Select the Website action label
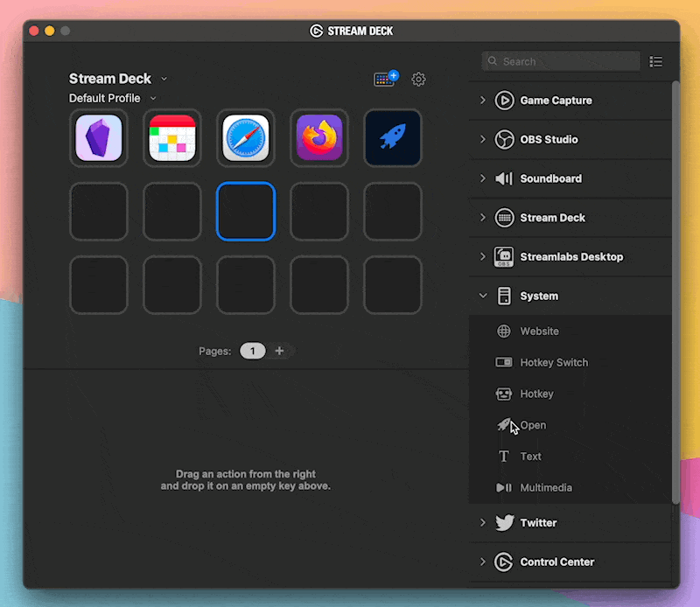700x607 pixels. (x=539, y=331)
